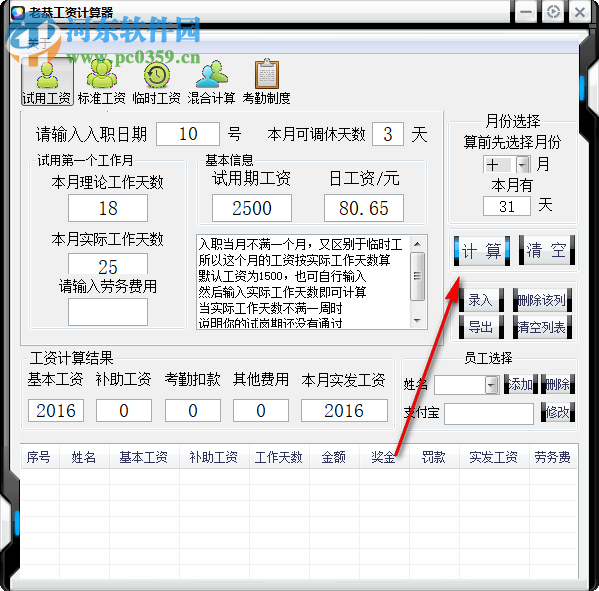Viewport: 599px width, 591px height.
Task: Click the 奖金 column header
Action: (x=384, y=457)
